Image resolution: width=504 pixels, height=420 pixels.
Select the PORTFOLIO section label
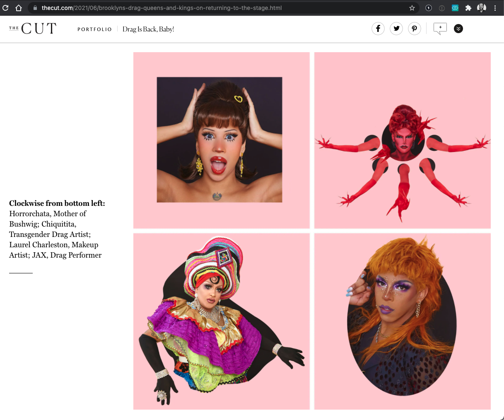[x=94, y=29]
